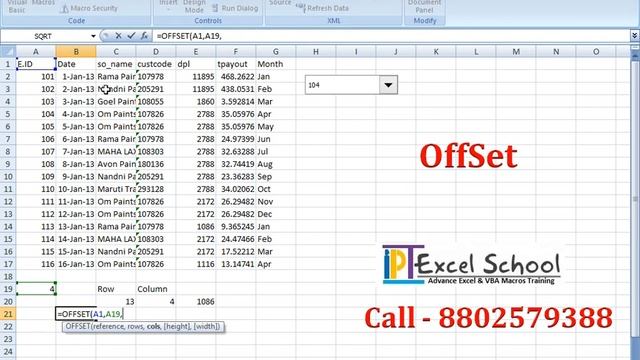This screenshot has width=640, height=360.
Task: Click the Enter checkmark formula button
Action: tap(131, 36)
